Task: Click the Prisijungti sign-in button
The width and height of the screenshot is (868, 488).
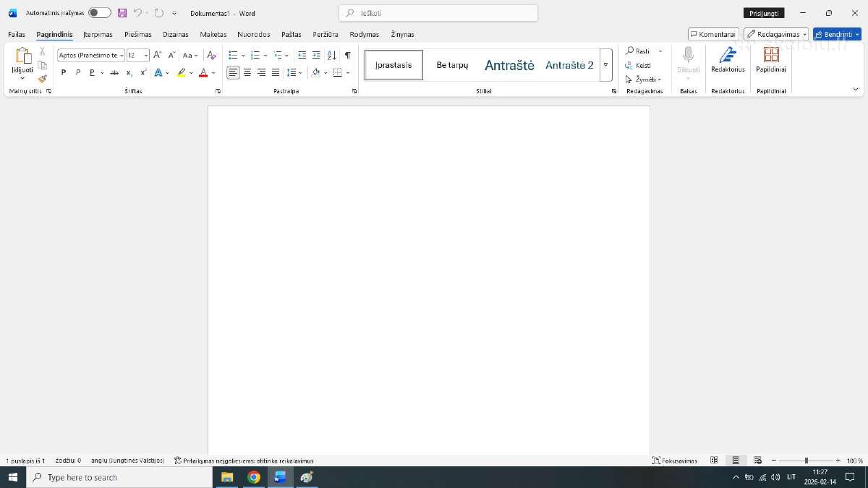Action: [x=764, y=13]
